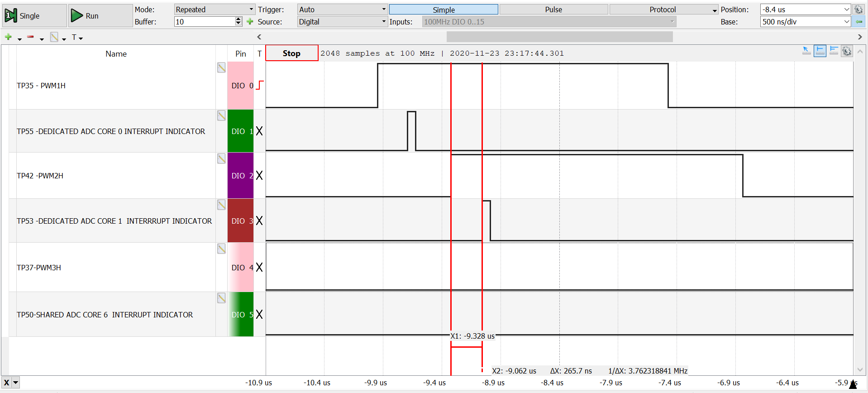This screenshot has width=868, height=393.
Task: Click the red minus remove-channel icon
Action: click(30, 37)
